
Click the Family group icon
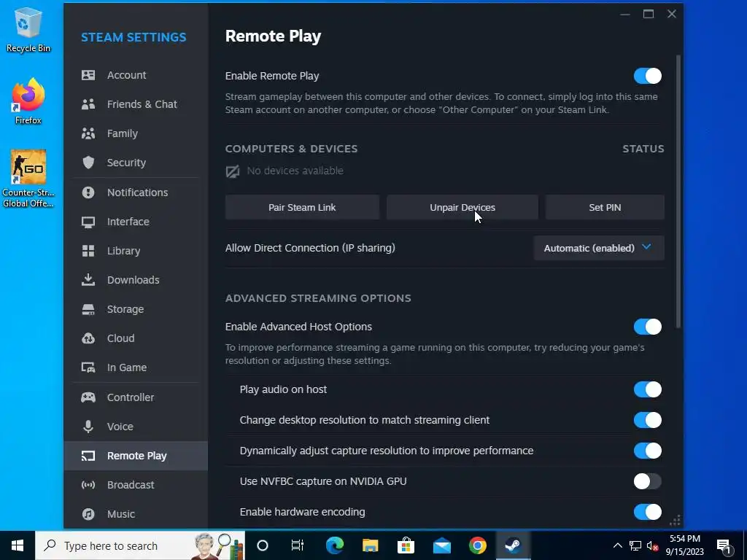click(x=88, y=133)
